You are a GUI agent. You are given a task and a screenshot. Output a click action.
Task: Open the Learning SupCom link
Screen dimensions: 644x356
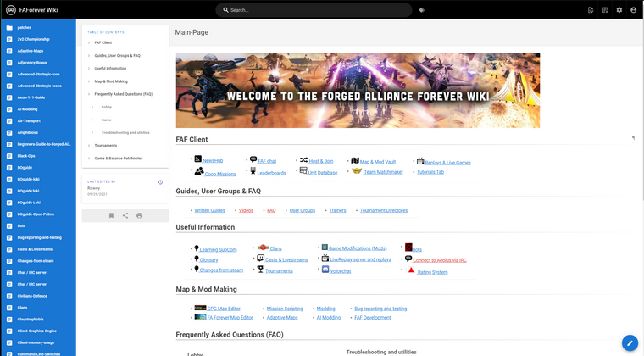pyautogui.click(x=218, y=249)
